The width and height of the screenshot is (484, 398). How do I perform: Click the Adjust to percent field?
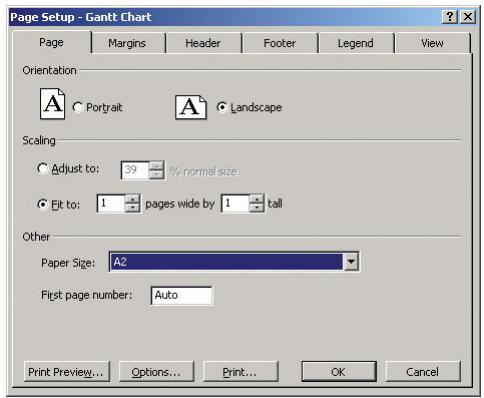(135, 170)
